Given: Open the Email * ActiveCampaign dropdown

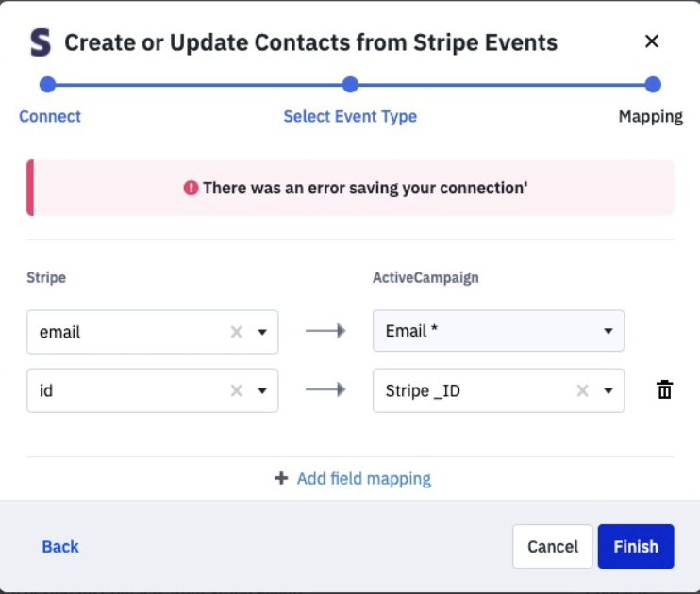Looking at the screenshot, I should 608,332.
